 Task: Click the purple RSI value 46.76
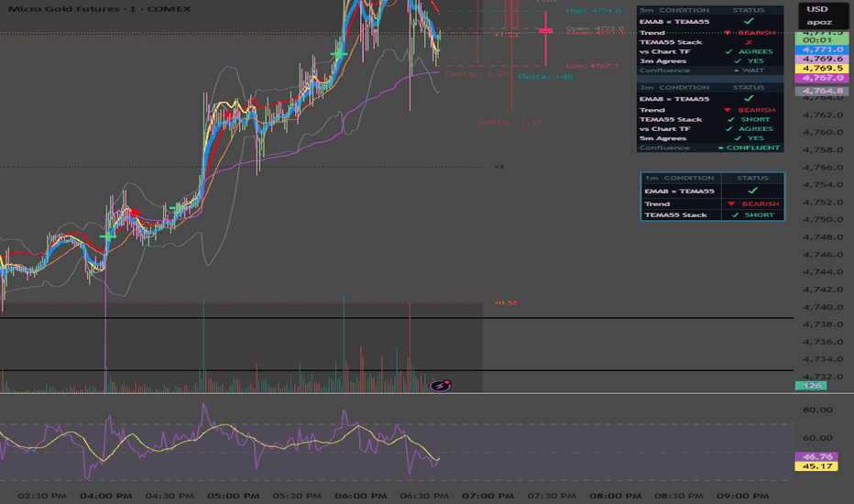(816, 457)
